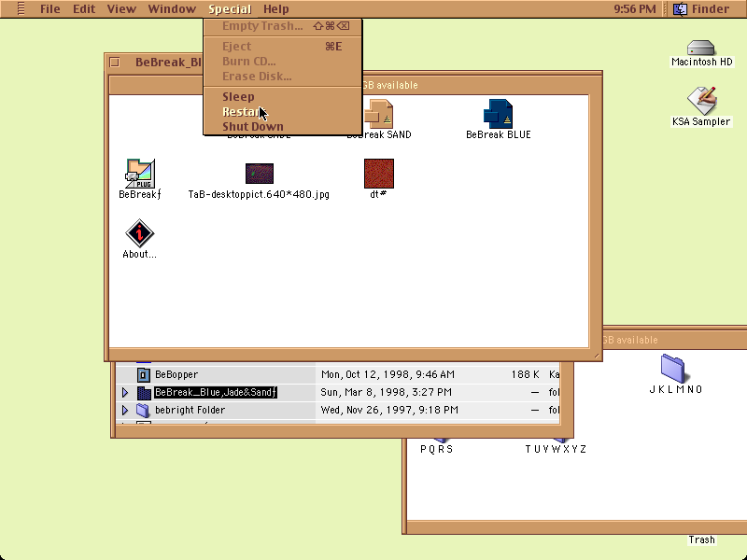Choose Sleep from the Special menu
The height and width of the screenshot is (560, 747).
point(283,97)
